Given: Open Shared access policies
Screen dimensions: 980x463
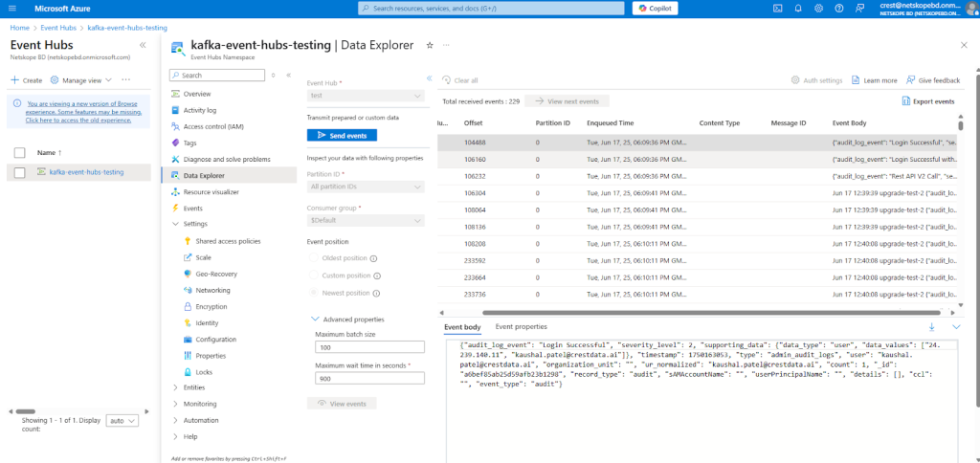Looking at the screenshot, I should click(x=228, y=241).
